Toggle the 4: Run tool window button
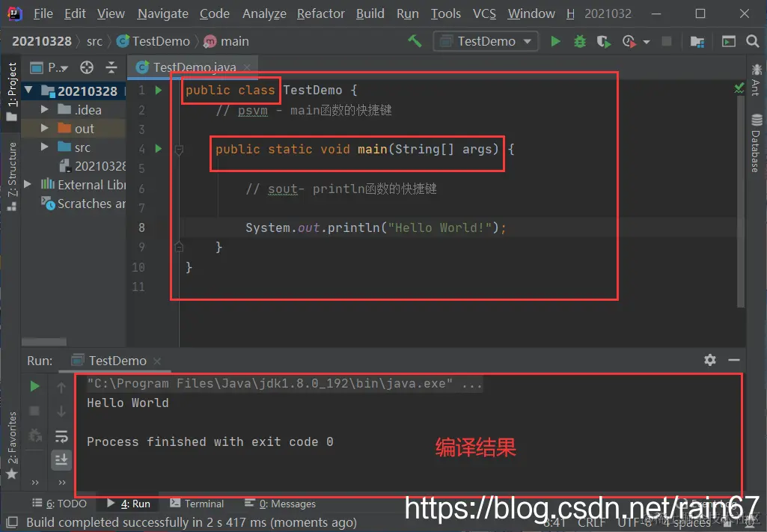 129,503
